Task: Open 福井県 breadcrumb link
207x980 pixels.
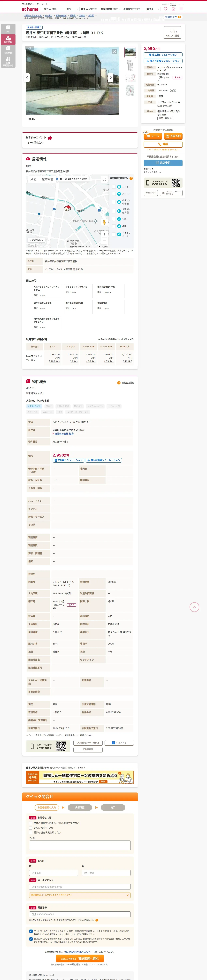Action: [73, 16]
